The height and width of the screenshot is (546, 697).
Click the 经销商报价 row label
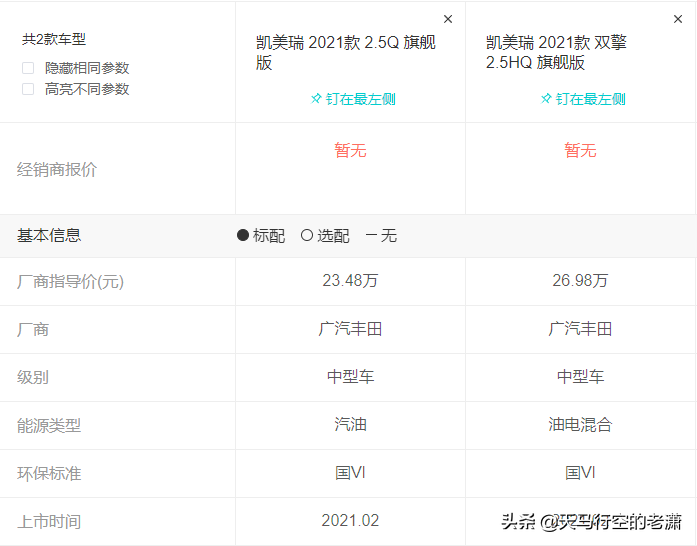(x=57, y=169)
